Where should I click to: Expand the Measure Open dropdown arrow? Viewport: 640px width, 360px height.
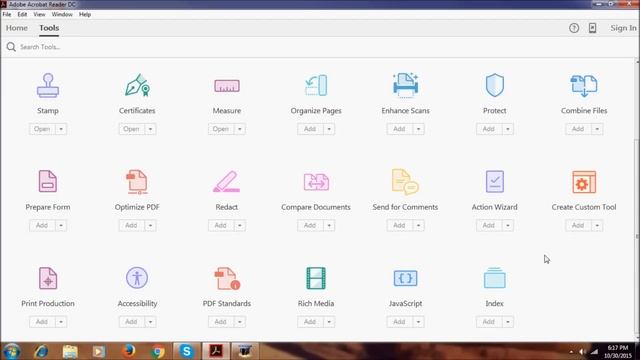coord(240,129)
